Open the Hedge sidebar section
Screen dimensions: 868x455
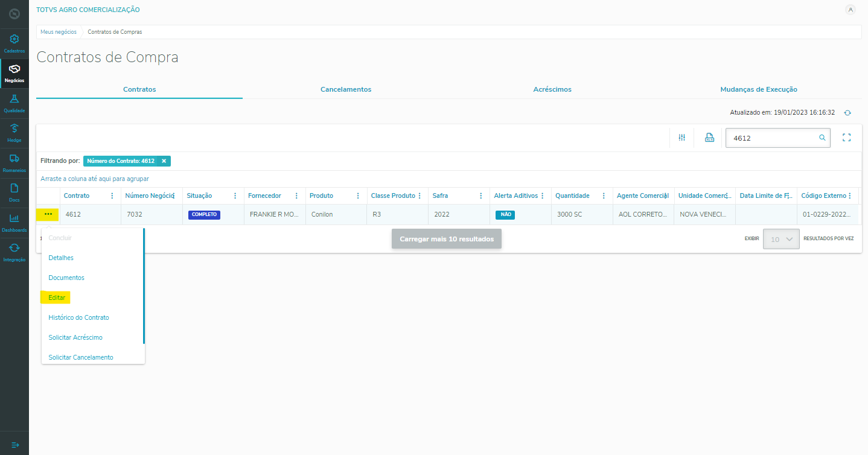[x=14, y=133]
